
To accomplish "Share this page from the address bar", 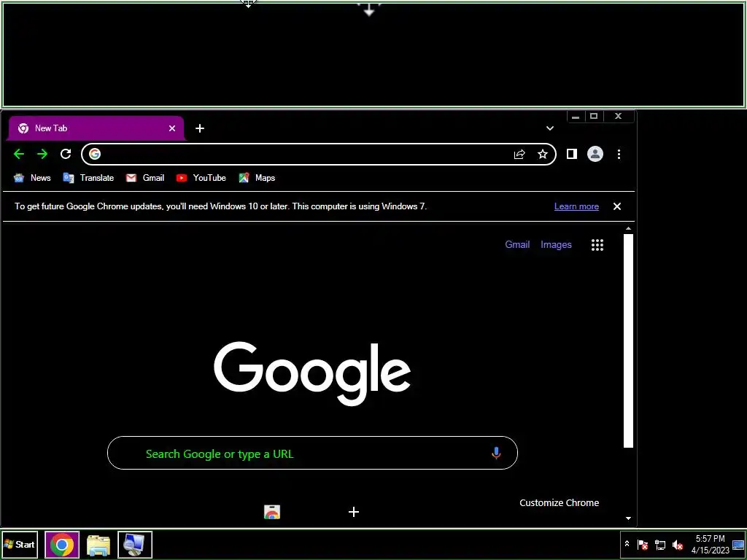I will 519,154.
